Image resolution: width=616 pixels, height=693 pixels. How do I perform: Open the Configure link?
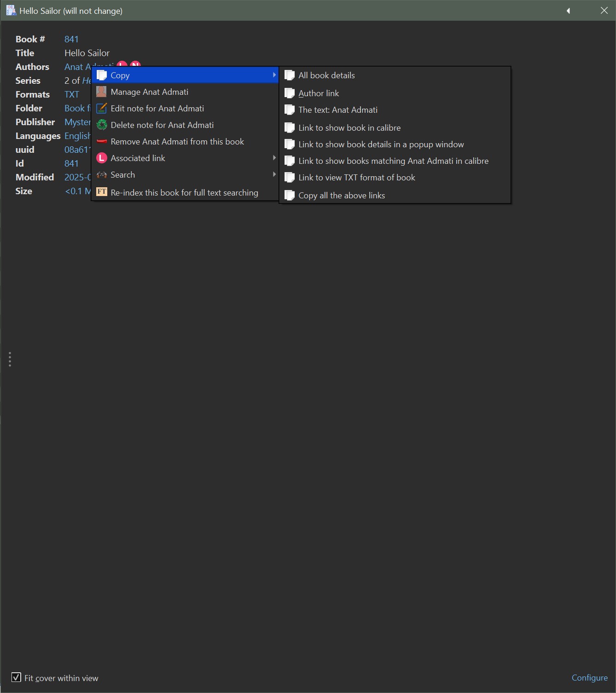[589, 678]
